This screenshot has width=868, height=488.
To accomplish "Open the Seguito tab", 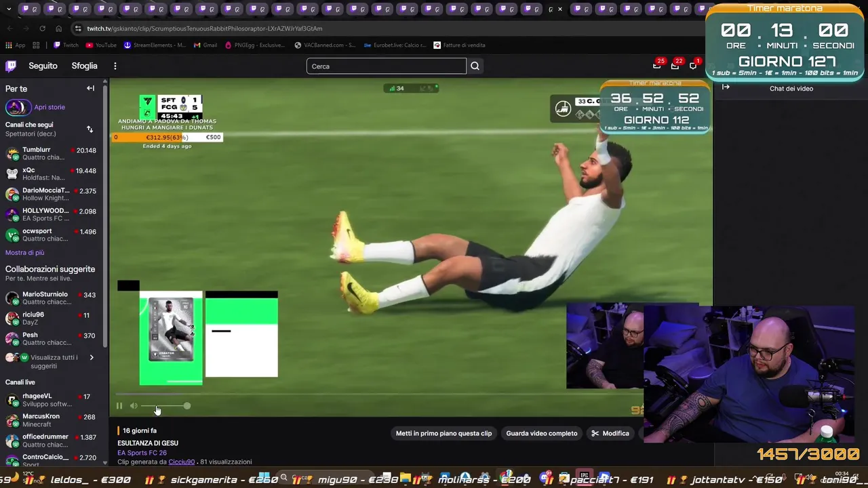I will 43,66.
